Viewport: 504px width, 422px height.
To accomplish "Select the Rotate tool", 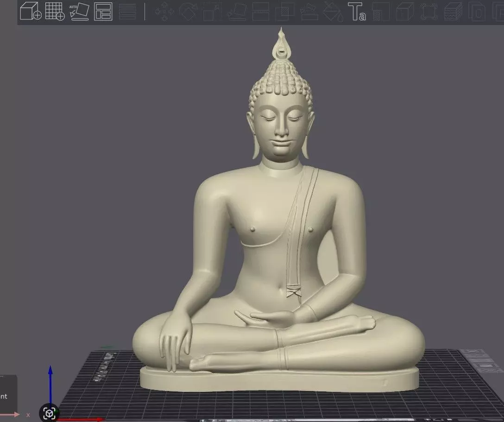I will pyautogui.click(x=189, y=12).
